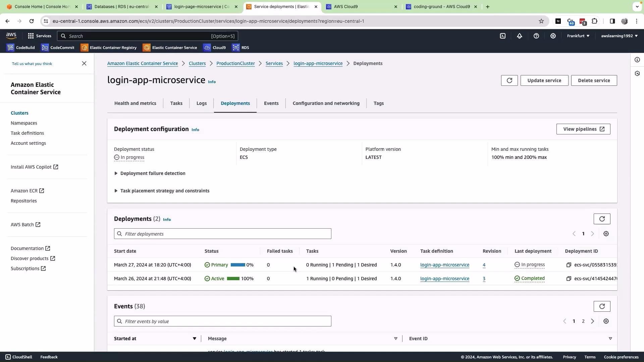Open the info panel icon on right edge
Image resolution: width=644 pixels, height=362 pixels.
pos(637,60)
